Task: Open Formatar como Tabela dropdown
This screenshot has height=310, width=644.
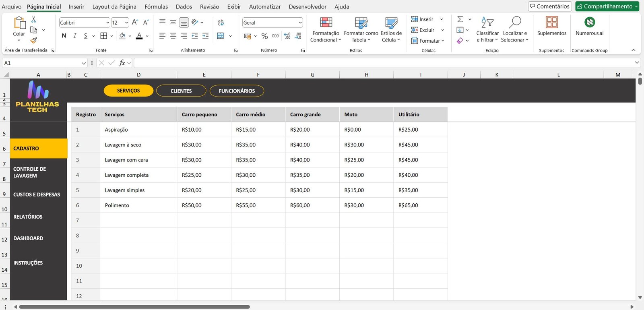Action: click(x=361, y=29)
